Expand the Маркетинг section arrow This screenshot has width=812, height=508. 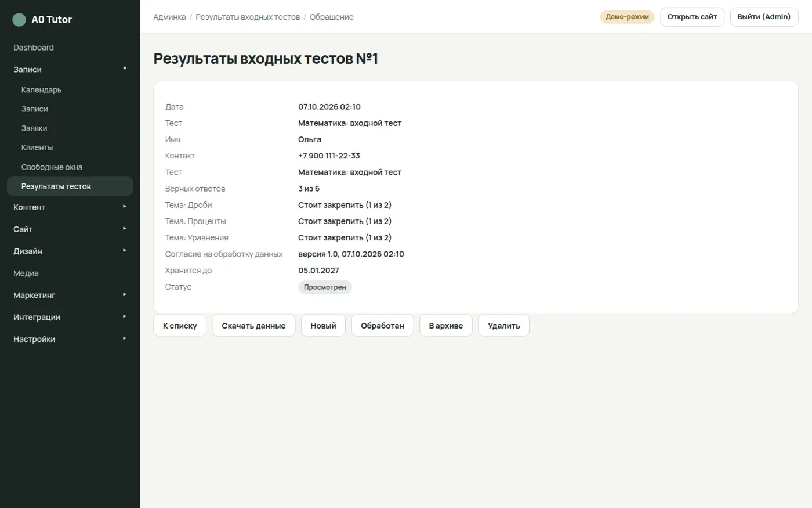125,295
